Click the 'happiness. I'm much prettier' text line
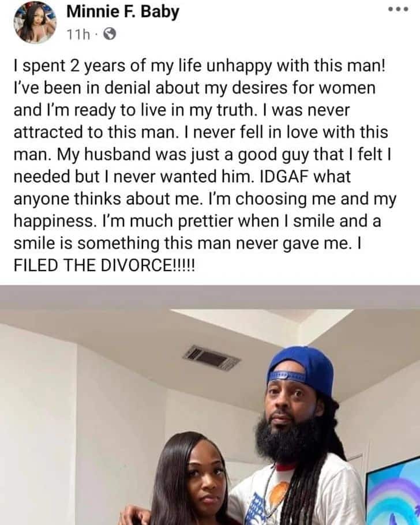Screen dimensions: 420x525 pyautogui.click(x=197, y=222)
